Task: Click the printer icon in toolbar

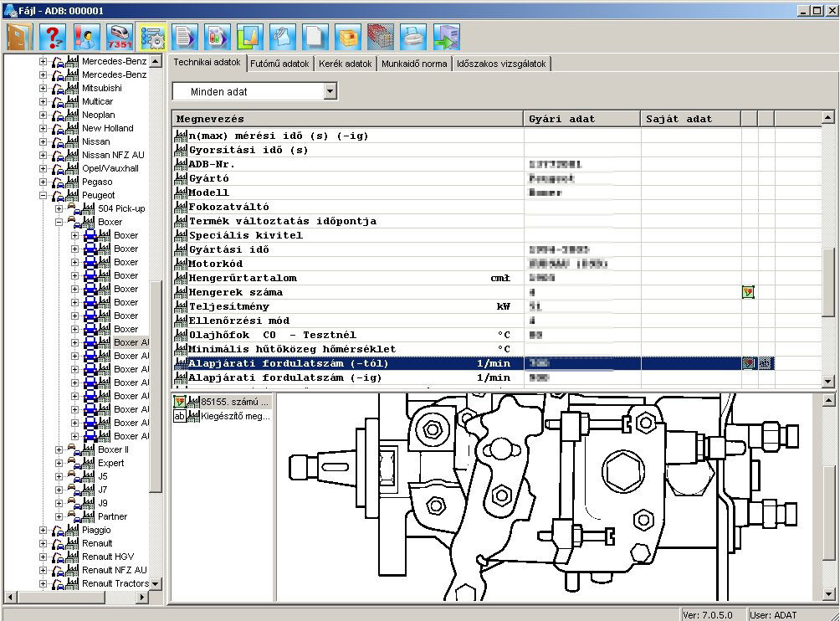Action: click(x=413, y=37)
